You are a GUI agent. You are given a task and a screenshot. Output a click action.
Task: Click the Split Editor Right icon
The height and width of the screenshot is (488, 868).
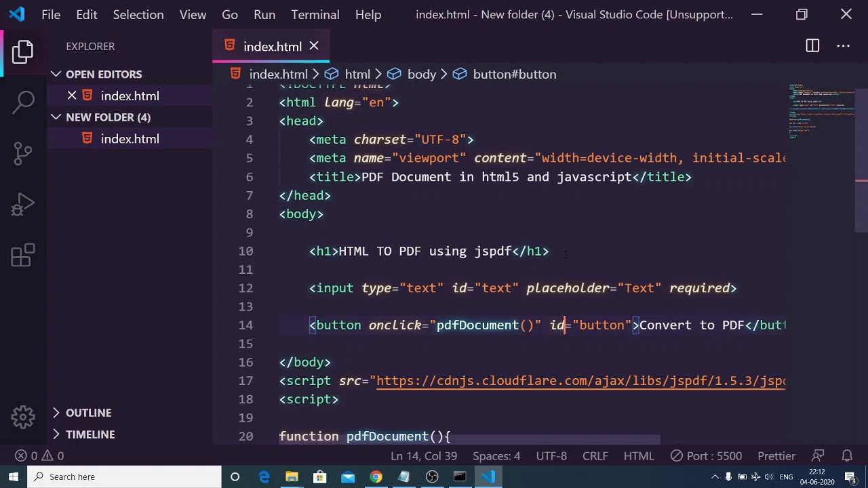coord(812,46)
